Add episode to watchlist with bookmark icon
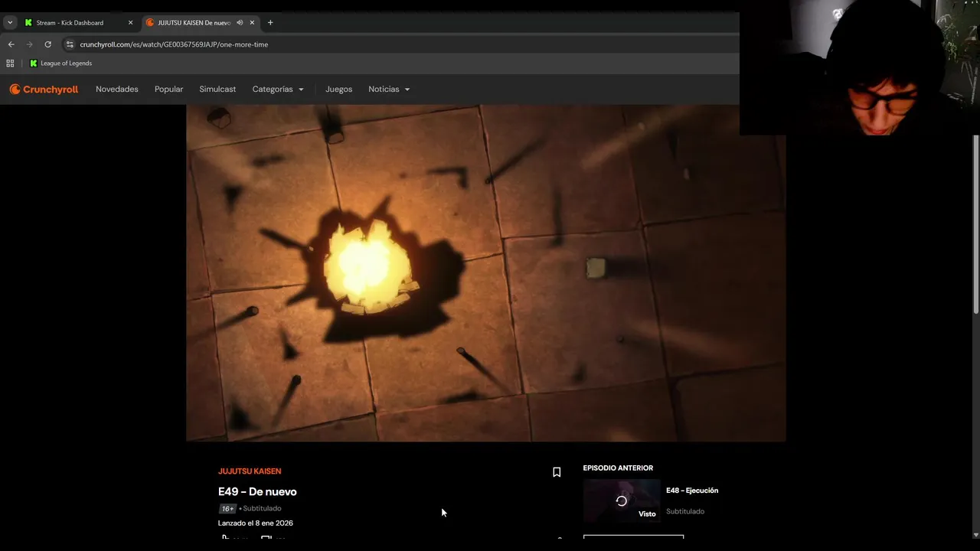 557,472
